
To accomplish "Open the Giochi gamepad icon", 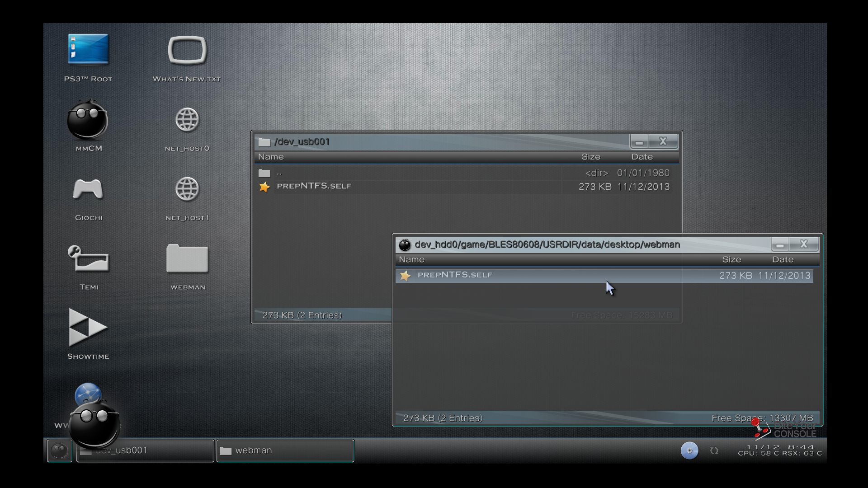I will (88, 189).
